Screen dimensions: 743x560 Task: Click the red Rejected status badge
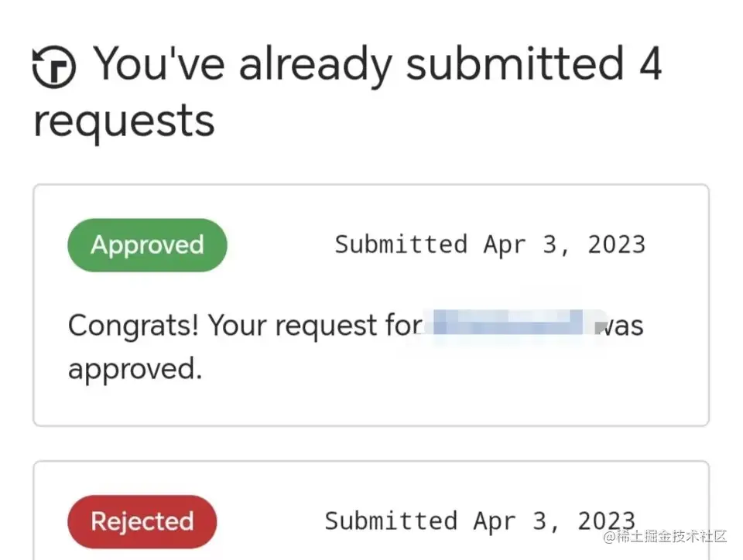coord(142,521)
